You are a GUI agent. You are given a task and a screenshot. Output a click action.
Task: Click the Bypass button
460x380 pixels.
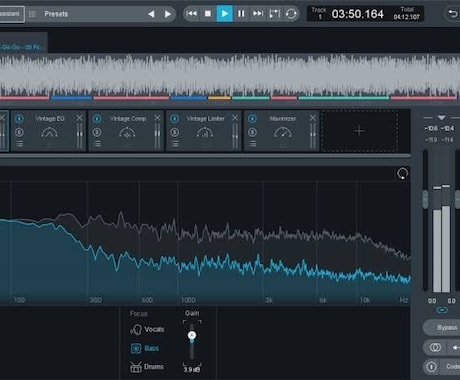[442, 327]
